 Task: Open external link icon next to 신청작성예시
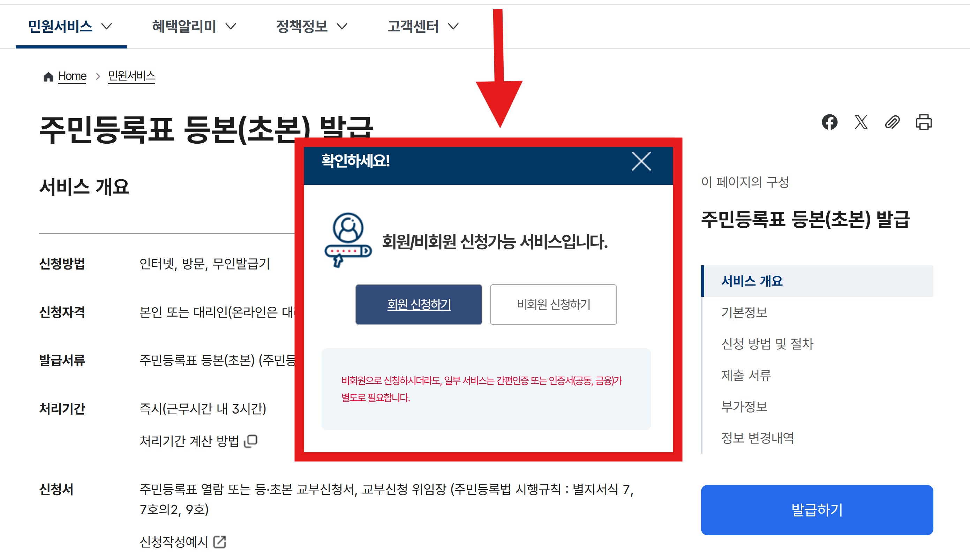220,542
